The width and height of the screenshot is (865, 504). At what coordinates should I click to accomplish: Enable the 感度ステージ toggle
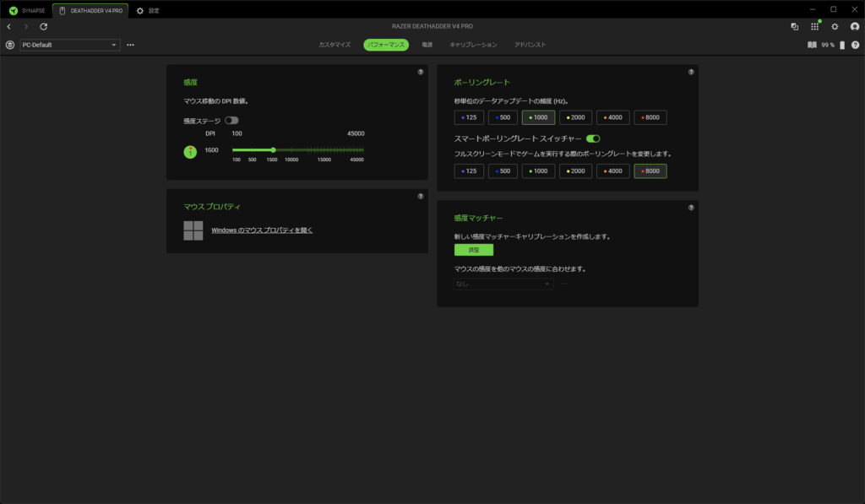(231, 121)
